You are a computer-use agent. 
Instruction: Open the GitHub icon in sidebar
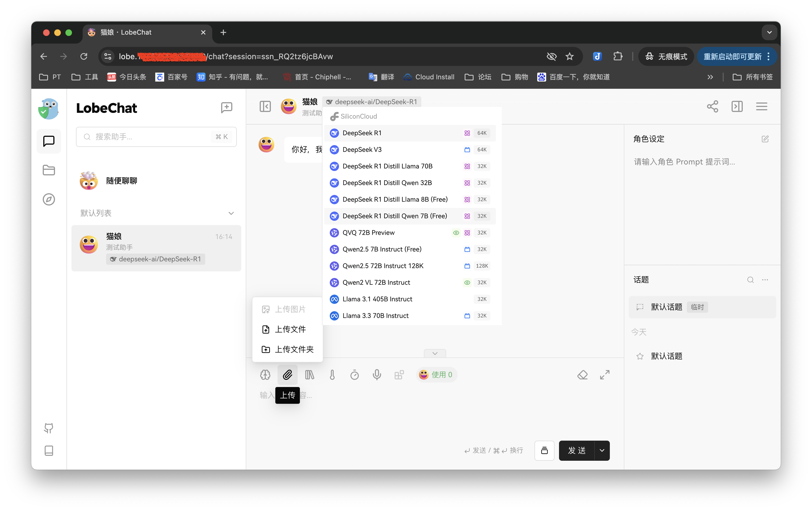click(x=49, y=428)
